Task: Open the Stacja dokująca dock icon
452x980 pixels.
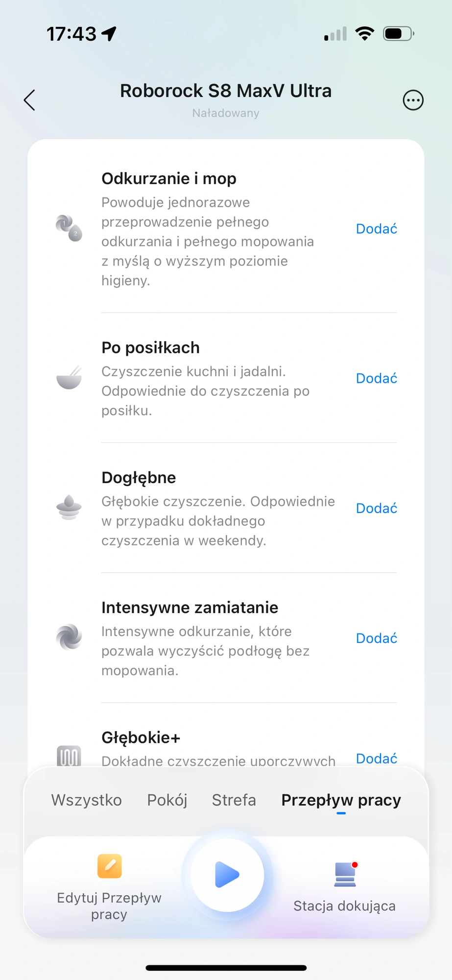Action: click(x=345, y=874)
